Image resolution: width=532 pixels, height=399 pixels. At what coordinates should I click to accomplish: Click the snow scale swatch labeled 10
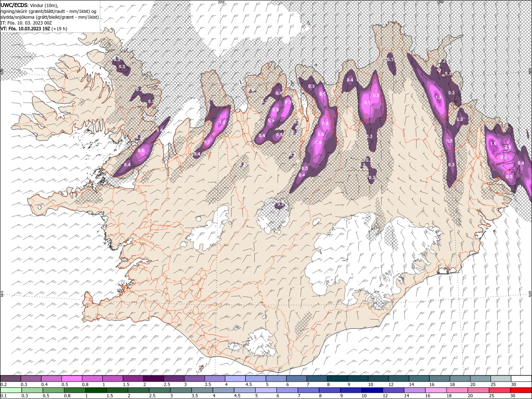378,379
